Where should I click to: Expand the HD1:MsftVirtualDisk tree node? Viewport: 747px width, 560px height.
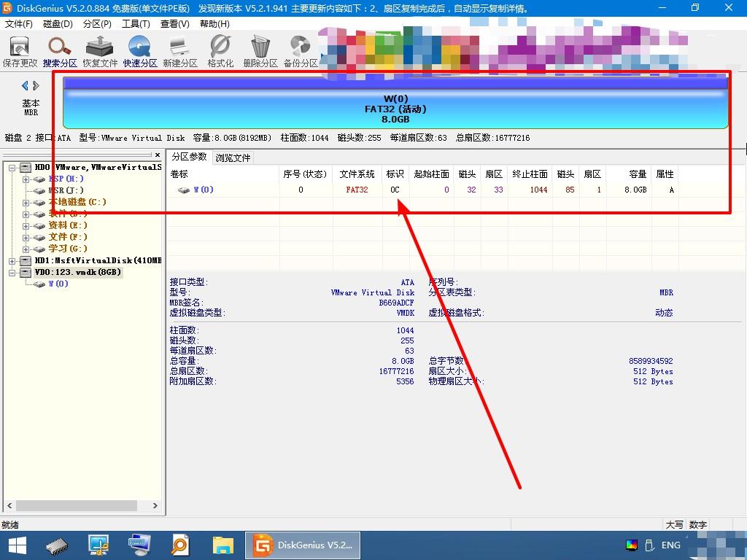12,260
